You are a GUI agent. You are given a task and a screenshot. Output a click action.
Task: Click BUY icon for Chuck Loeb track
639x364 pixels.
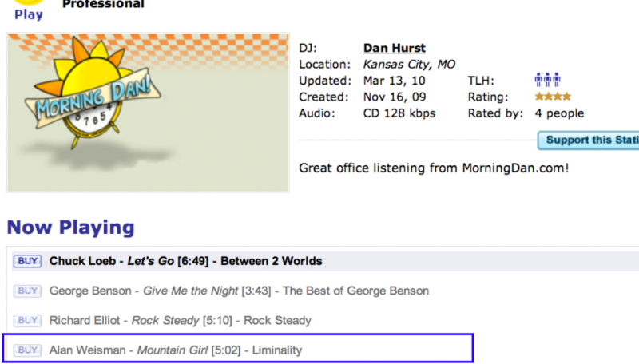pyautogui.click(x=26, y=261)
